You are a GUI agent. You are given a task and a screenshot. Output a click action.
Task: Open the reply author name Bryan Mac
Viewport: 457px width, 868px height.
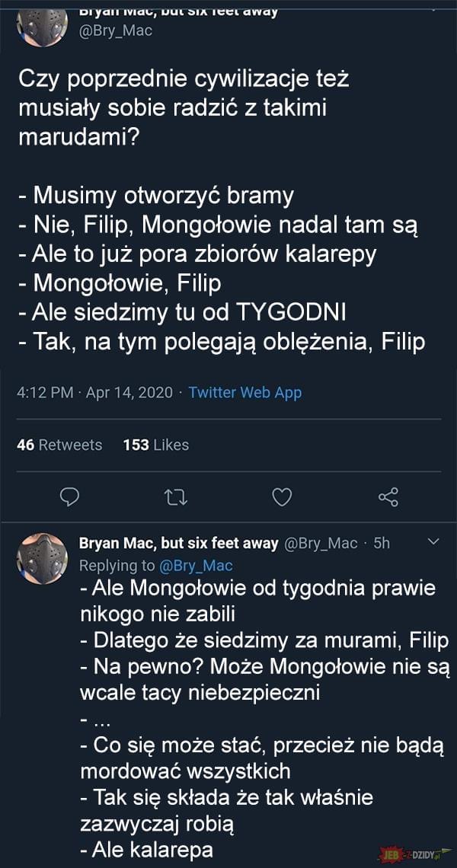tap(178, 544)
